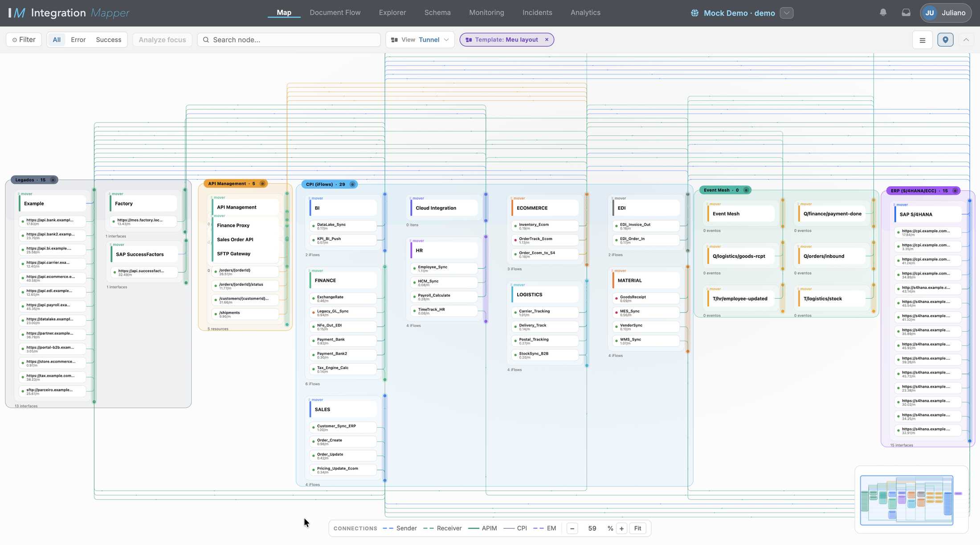The height and width of the screenshot is (545, 980).
Task: Focus the Search node field
Action: [289, 40]
